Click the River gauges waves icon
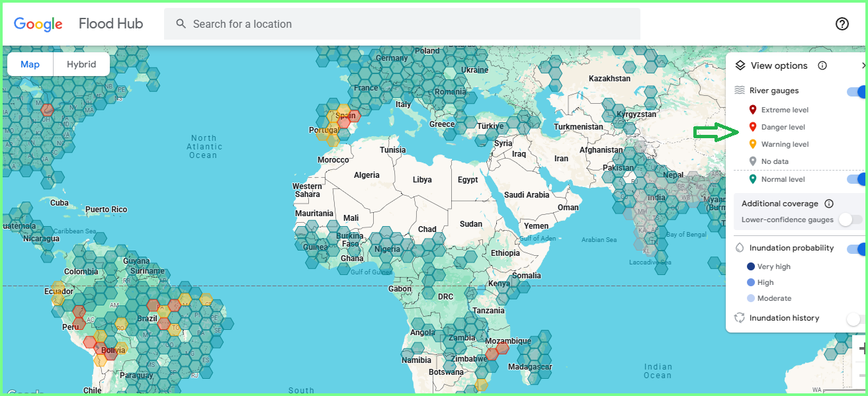The image size is (868, 396). pos(740,91)
